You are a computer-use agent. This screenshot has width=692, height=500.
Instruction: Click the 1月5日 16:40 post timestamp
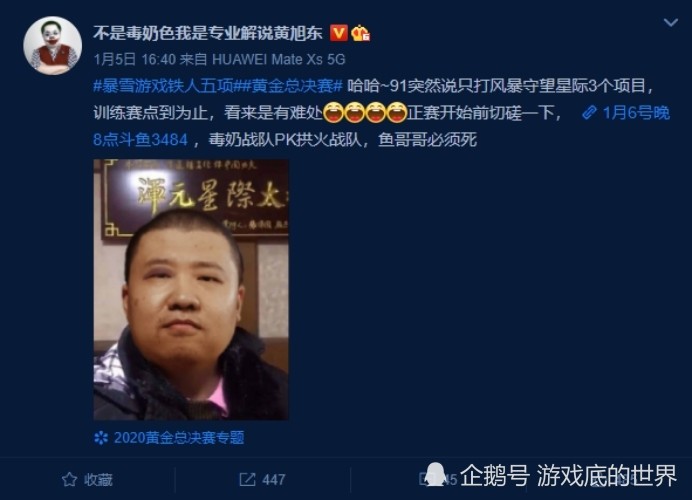tap(135, 59)
